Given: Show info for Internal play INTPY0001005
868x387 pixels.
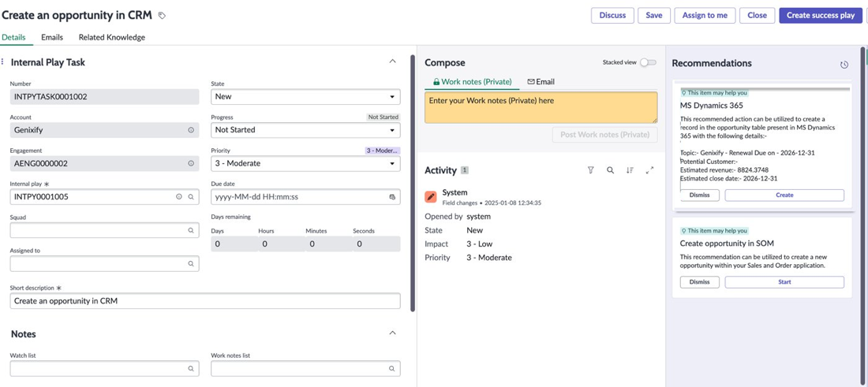Looking at the screenshot, I should click(179, 196).
